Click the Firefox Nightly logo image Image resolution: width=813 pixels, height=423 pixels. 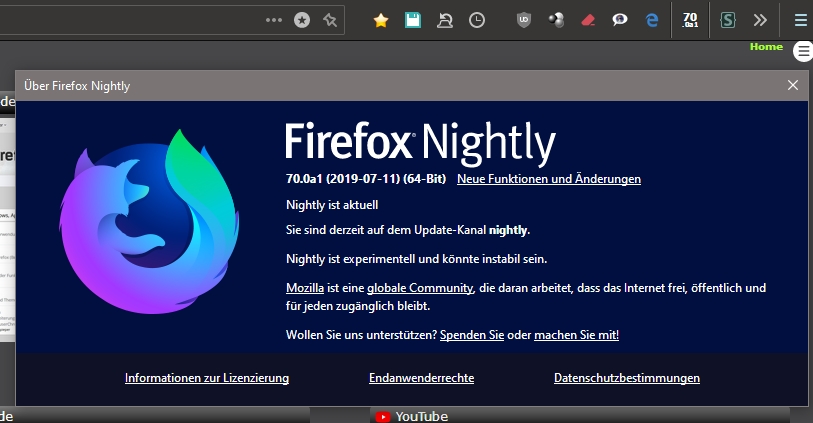click(149, 222)
